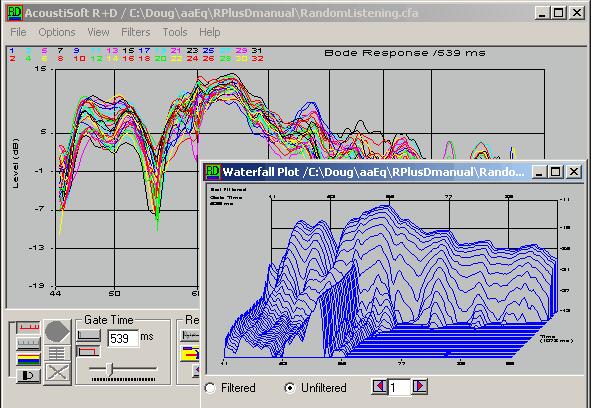Screen dimensions: 591x408
Task: Click the large gray octagon button
Action: pos(57,332)
